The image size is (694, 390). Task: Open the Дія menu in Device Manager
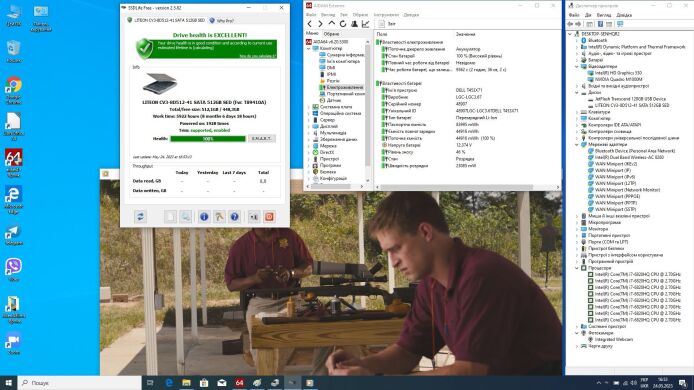[588, 15]
